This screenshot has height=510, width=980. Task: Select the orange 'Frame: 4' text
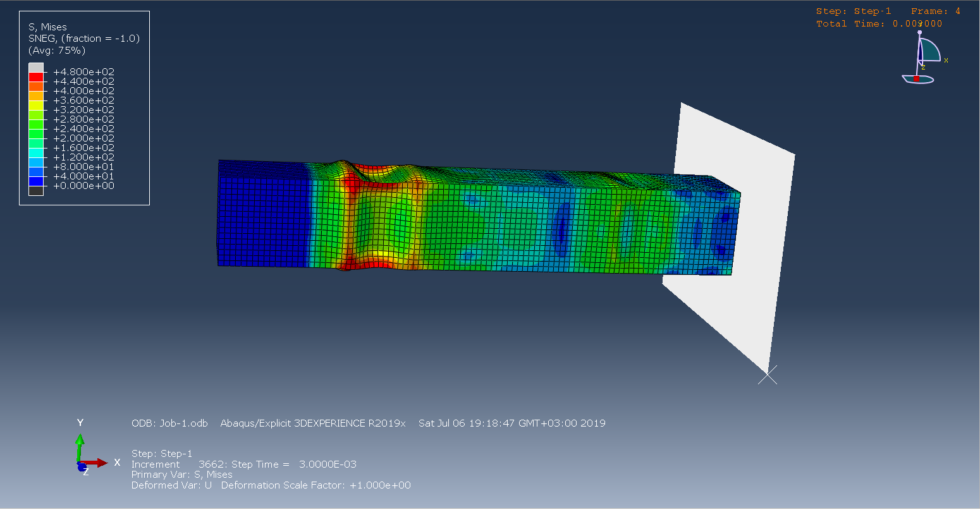pos(936,11)
